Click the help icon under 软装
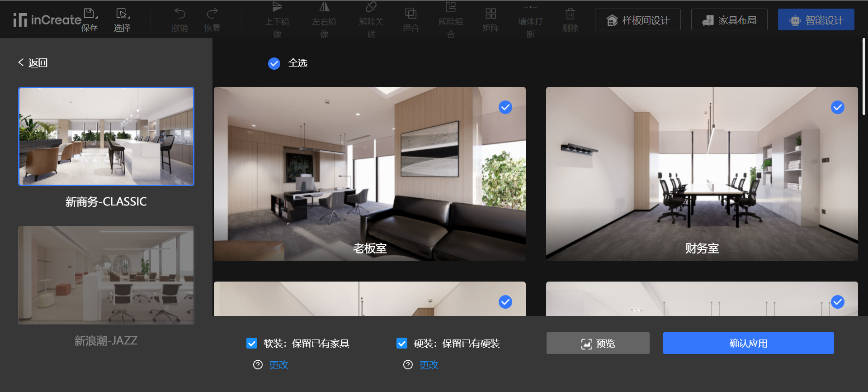The width and height of the screenshot is (868, 392). coord(258,365)
